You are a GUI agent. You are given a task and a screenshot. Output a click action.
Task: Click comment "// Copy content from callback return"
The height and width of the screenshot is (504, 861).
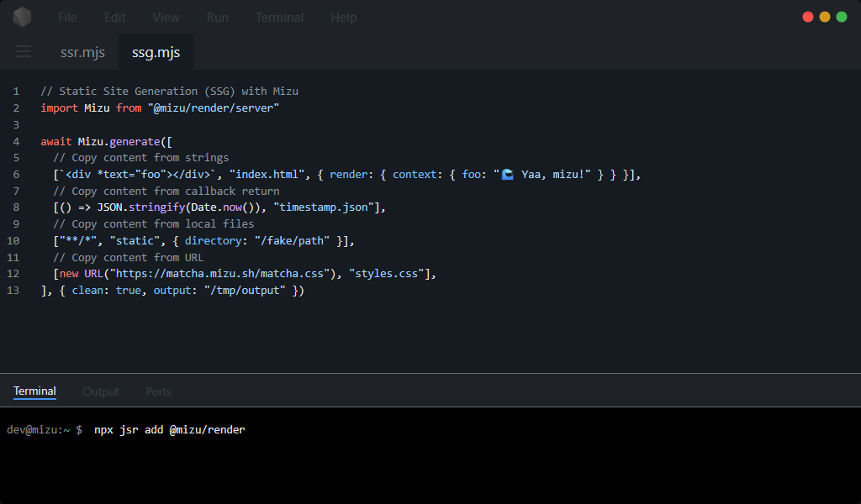pos(166,191)
